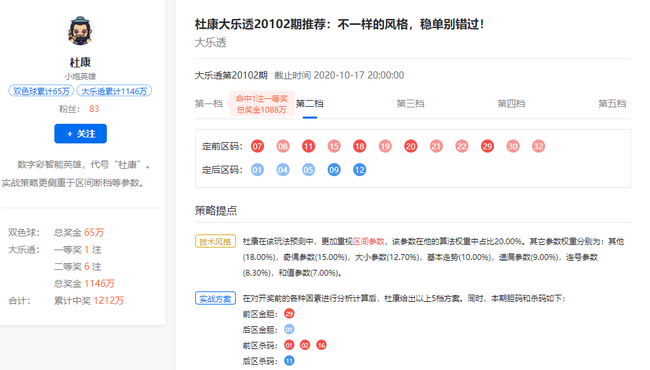The image size is (650, 370).
Task: Click red front ball 08
Action: (283, 146)
